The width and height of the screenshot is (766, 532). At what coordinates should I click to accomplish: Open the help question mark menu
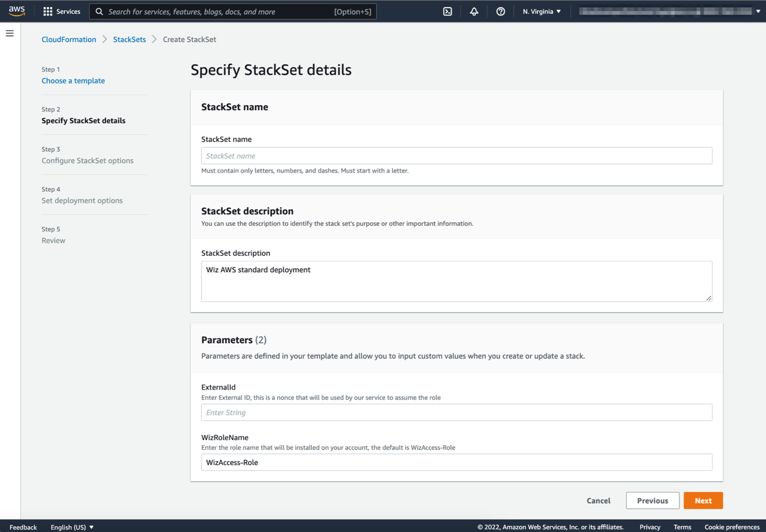tap(500, 11)
